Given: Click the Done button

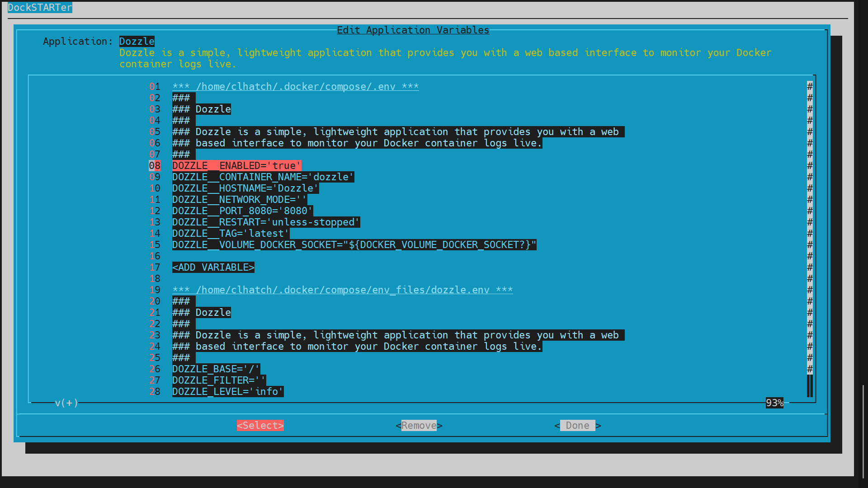Looking at the screenshot, I should point(578,425).
